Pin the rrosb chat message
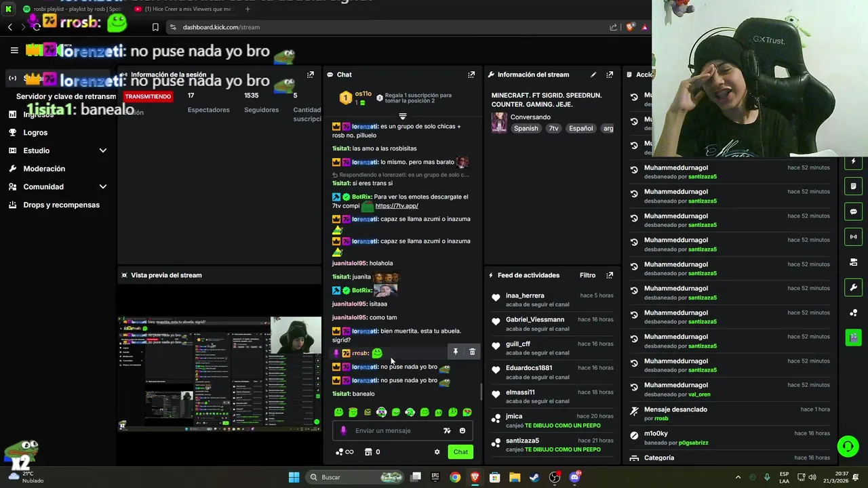The image size is (868, 488). (456, 352)
